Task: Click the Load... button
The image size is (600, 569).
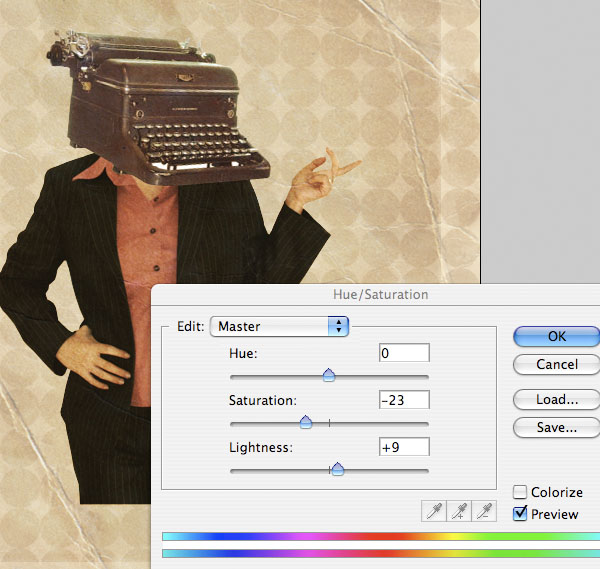Action: point(556,399)
